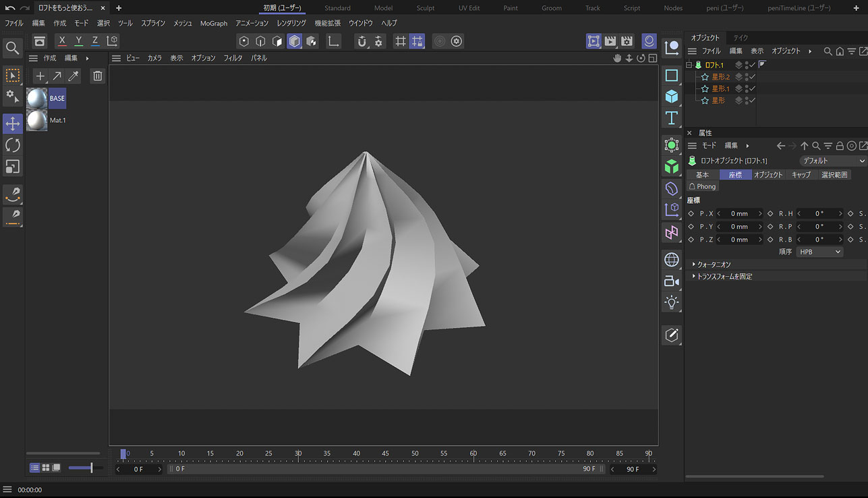
Task: Open the MoGraph menu
Action: coord(214,23)
